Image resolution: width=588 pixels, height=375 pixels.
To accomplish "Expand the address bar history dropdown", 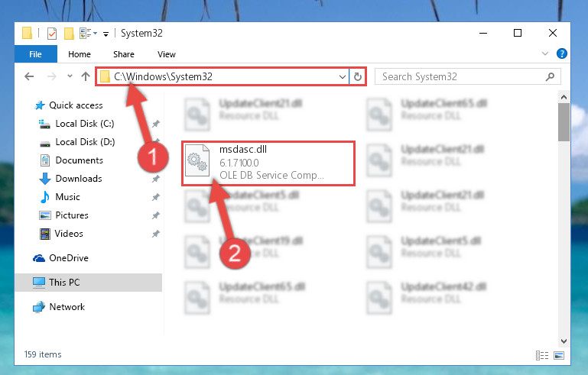I will (342, 77).
